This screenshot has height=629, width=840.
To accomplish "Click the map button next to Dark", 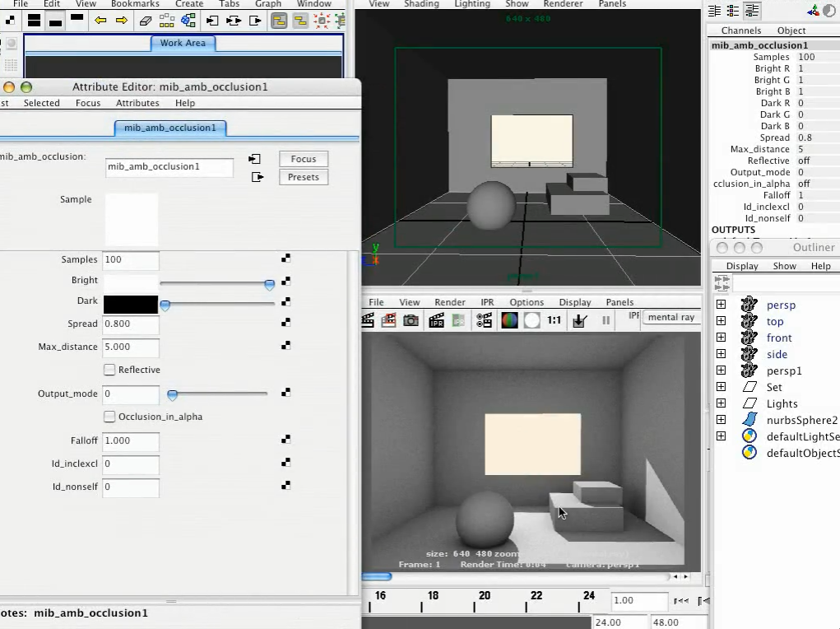I will click(x=285, y=302).
